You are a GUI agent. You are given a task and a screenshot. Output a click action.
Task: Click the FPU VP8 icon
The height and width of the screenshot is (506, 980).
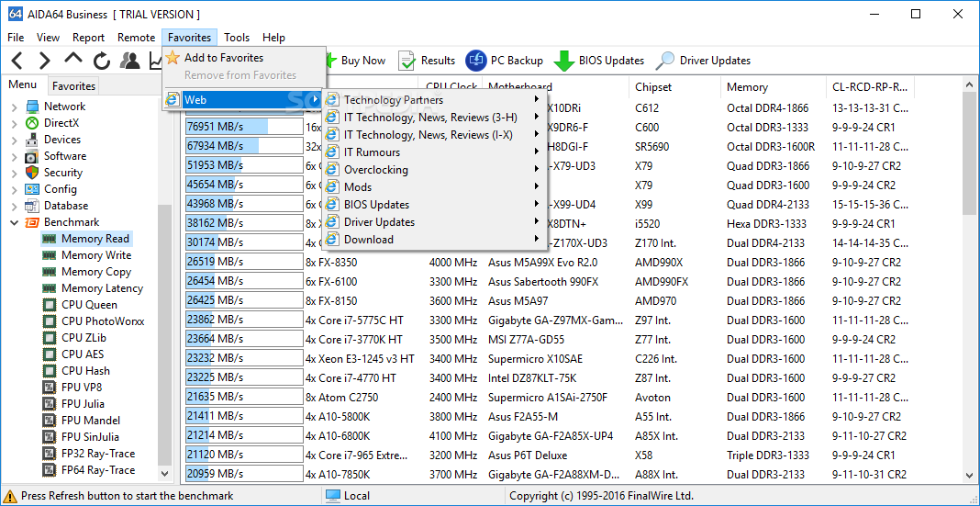49,388
